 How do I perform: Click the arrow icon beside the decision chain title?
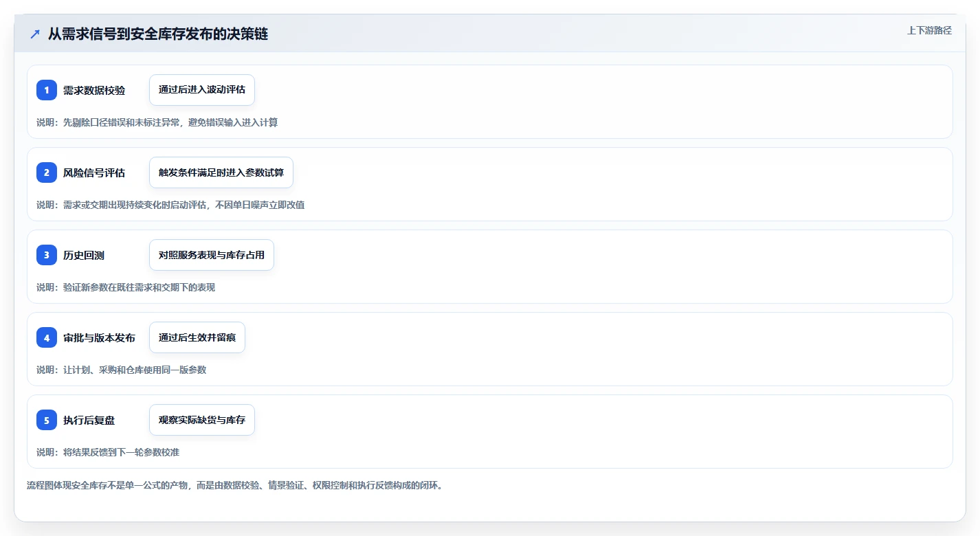35,34
